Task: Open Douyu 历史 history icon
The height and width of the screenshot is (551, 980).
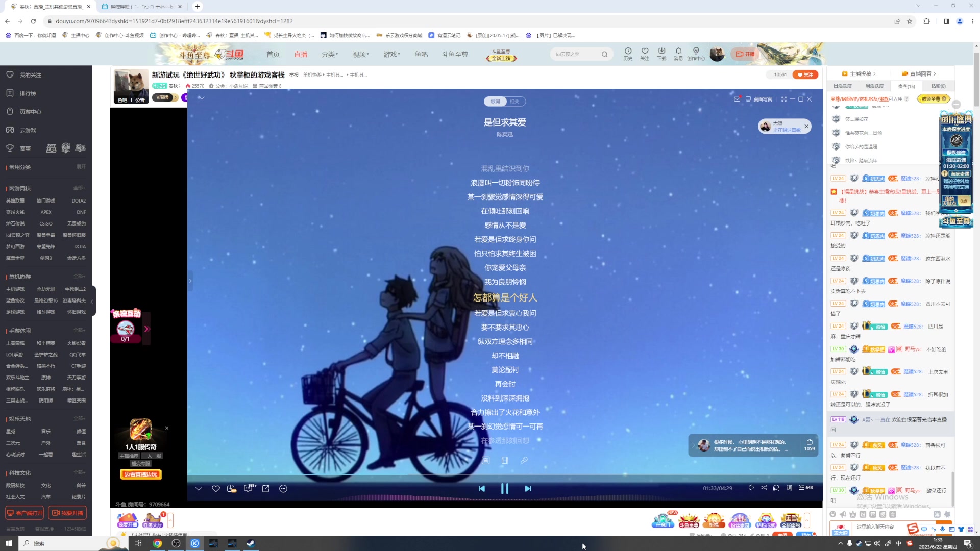Action: 628,54
